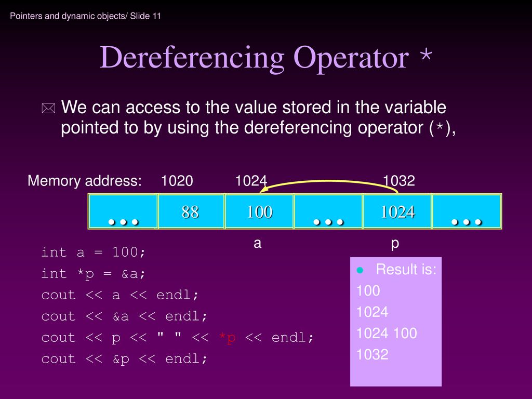The height and width of the screenshot is (399, 532).
Task: Click the code line 'cout << &p << endl;'
Action: 124,360
